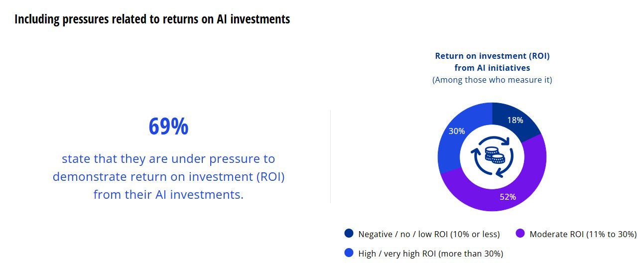Image resolution: width=644 pixels, height=266 pixels.
Task: Click the 30% data label
Action: point(456,131)
